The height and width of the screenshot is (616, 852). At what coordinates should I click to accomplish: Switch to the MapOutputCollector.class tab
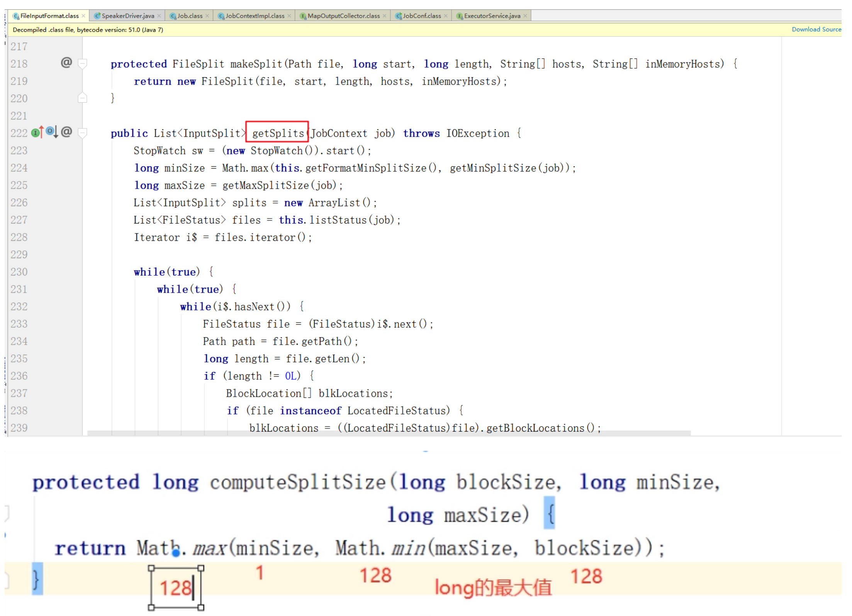click(343, 16)
